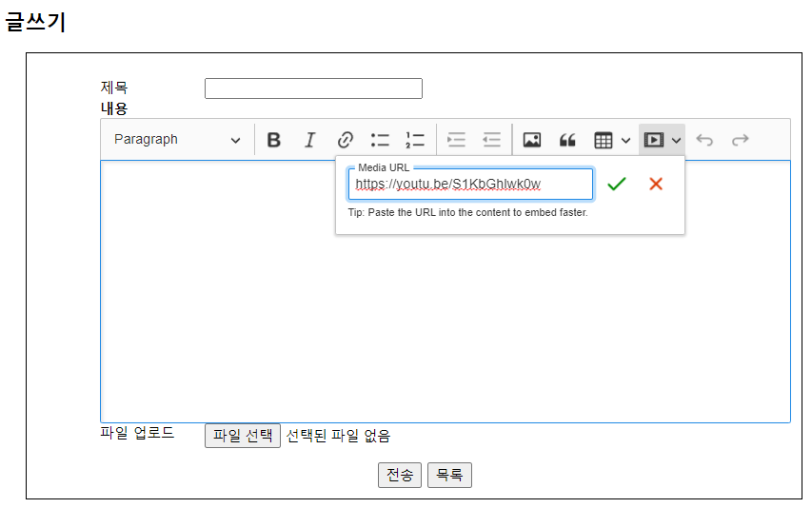
Task: Toggle italic formatting in editor toolbar
Action: coord(309,140)
